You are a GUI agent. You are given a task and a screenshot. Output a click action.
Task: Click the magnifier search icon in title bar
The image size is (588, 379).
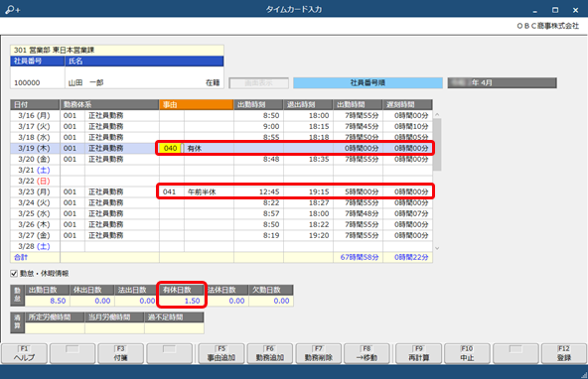12,9
